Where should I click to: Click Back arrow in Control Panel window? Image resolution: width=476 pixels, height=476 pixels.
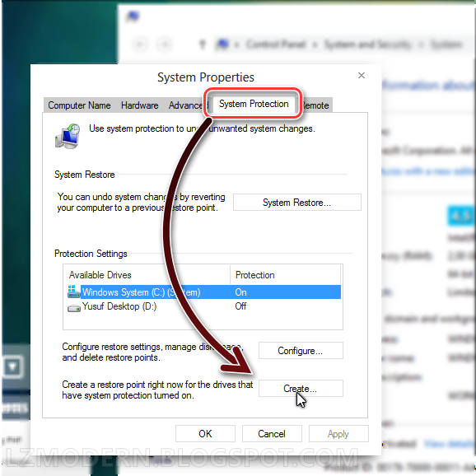coord(140,44)
